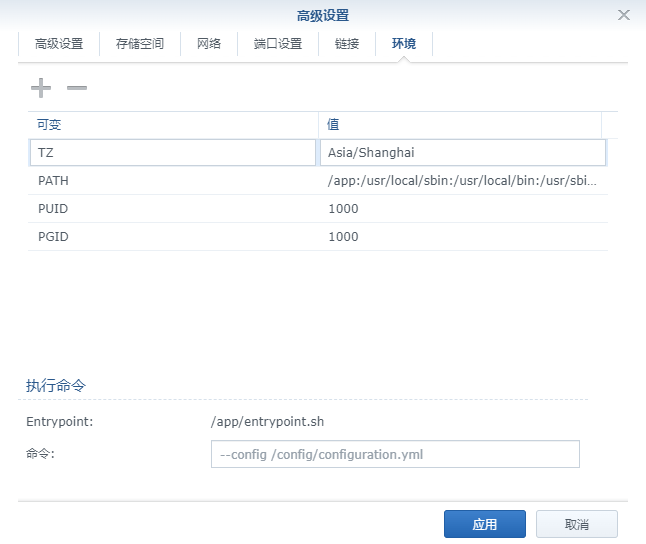Cancel with the 取消 button
646x544 pixels.
[577, 524]
